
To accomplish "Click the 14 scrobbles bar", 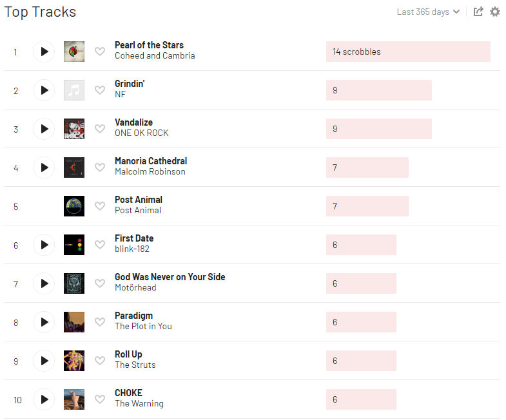I will coord(408,52).
